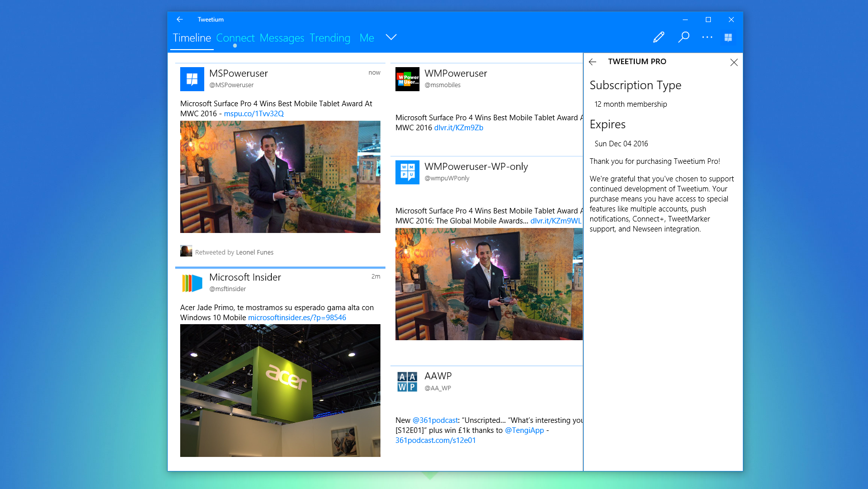
Task: Expand the navigation chevron dropdown
Action: (391, 37)
